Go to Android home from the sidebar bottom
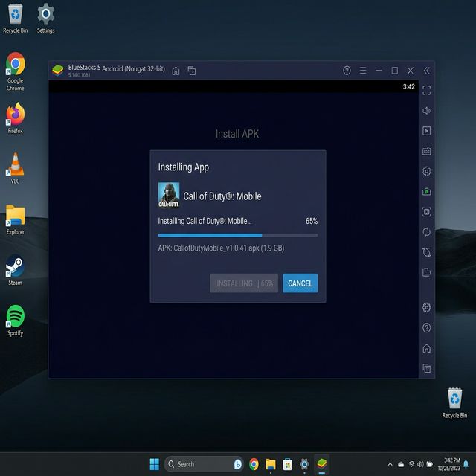The height and width of the screenshot is (476, 476). [426, 348]
